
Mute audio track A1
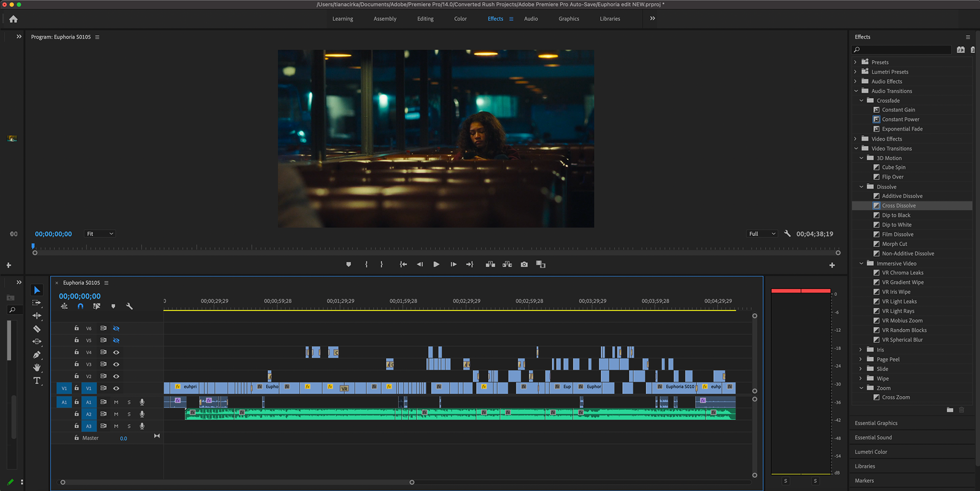pyautogui.click(x=116, y=402)
